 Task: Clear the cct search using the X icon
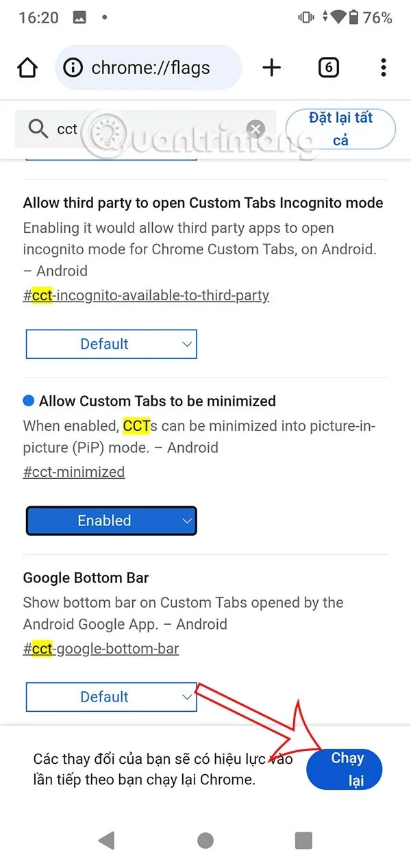[x=256, y=129]
